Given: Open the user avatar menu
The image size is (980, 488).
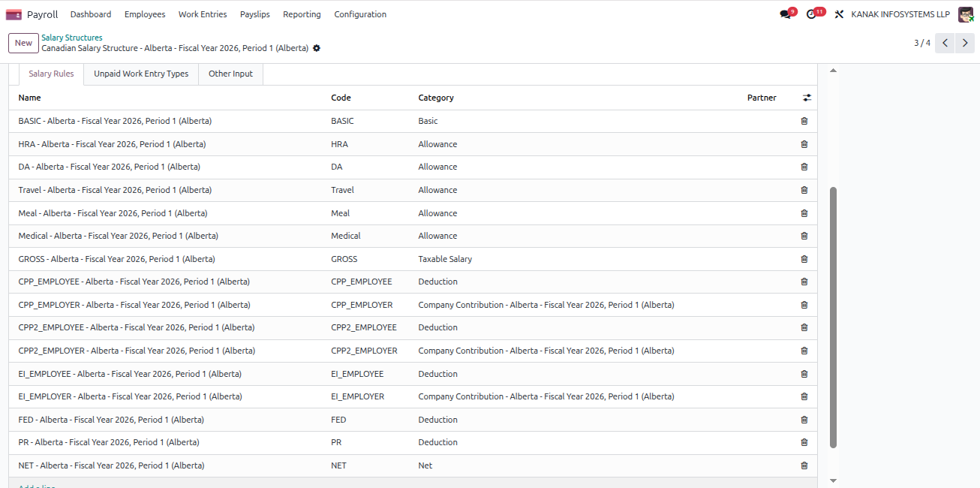Looking at the screenshot, I should [966, 14].
